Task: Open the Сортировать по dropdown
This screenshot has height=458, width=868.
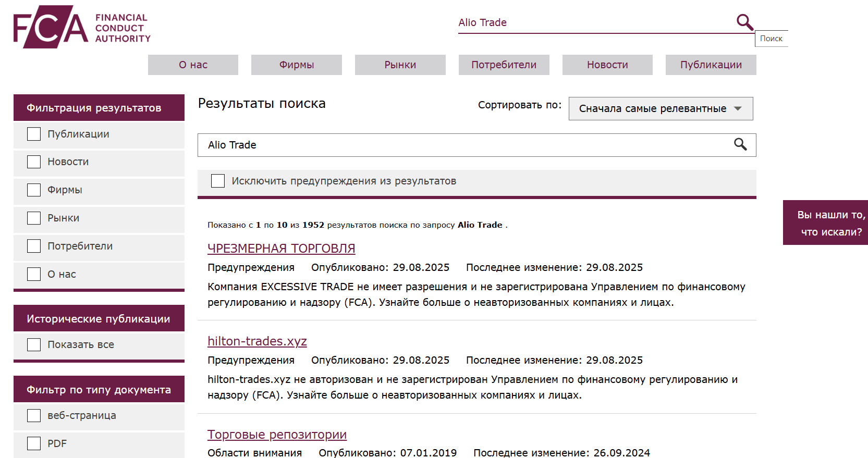Action: pos(661,108)
